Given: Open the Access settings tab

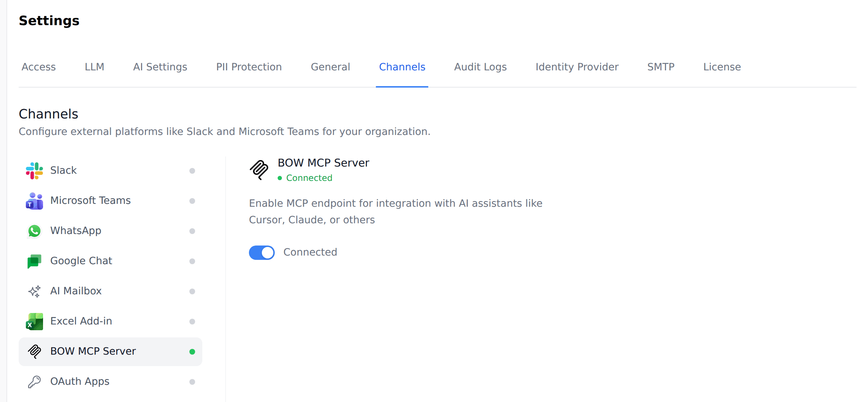Looking at the screenshot, I should pos(39,67).
